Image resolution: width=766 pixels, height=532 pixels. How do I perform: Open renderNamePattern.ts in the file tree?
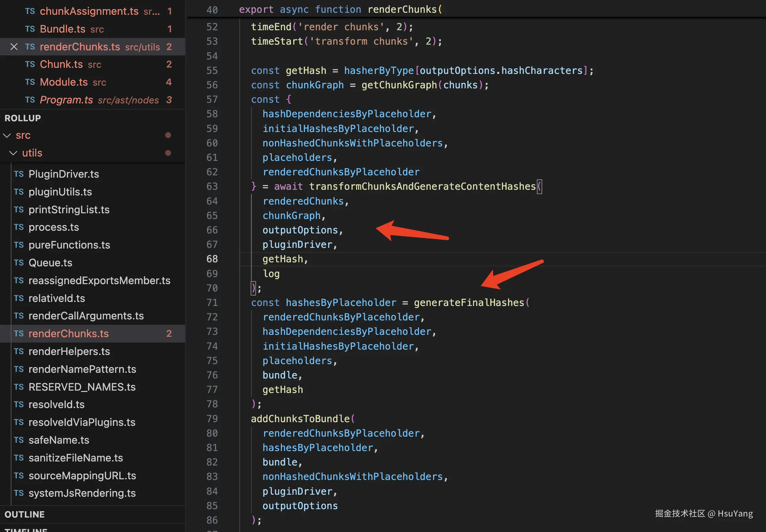click(x=82, y=369)
